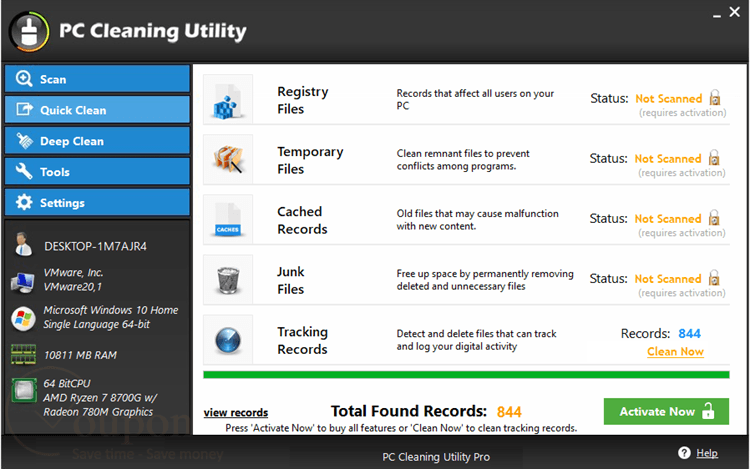The width and height of the screenshot is (750, 469).
Task: Click the Deep Clean brush icon
Action: (x=24, y=141)
